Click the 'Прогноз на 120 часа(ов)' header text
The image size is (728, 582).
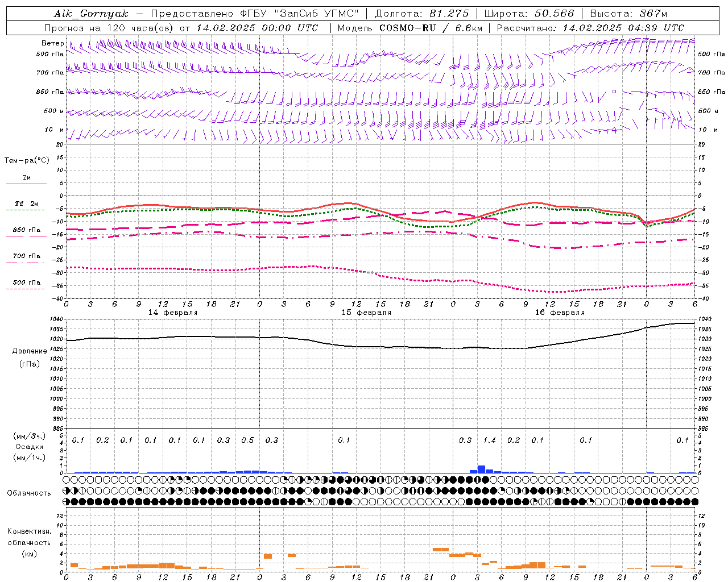110,28
